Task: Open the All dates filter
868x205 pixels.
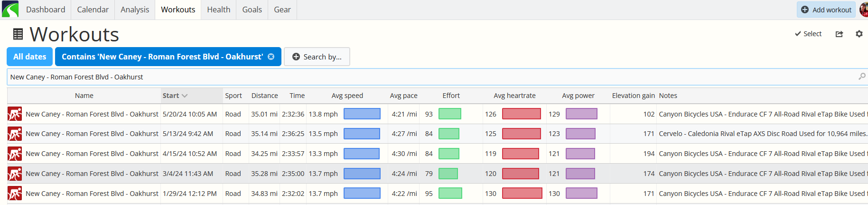Action: point(29,57)
